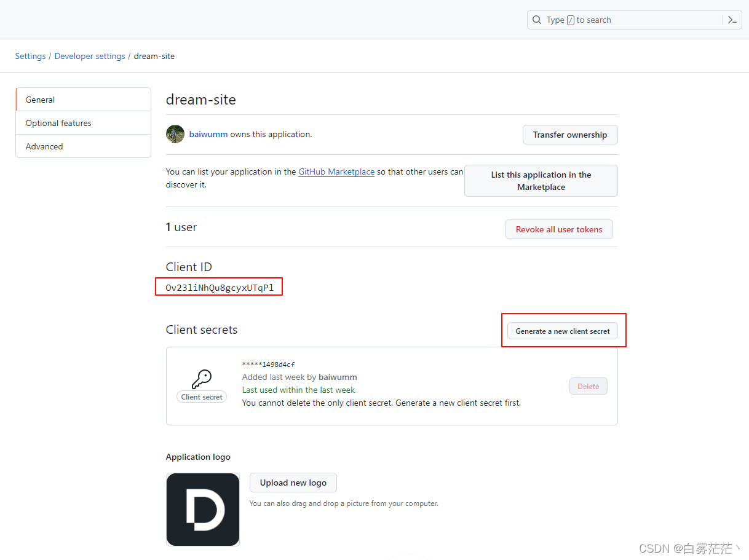Click the Client secret label badge

(x=201, y=396)
